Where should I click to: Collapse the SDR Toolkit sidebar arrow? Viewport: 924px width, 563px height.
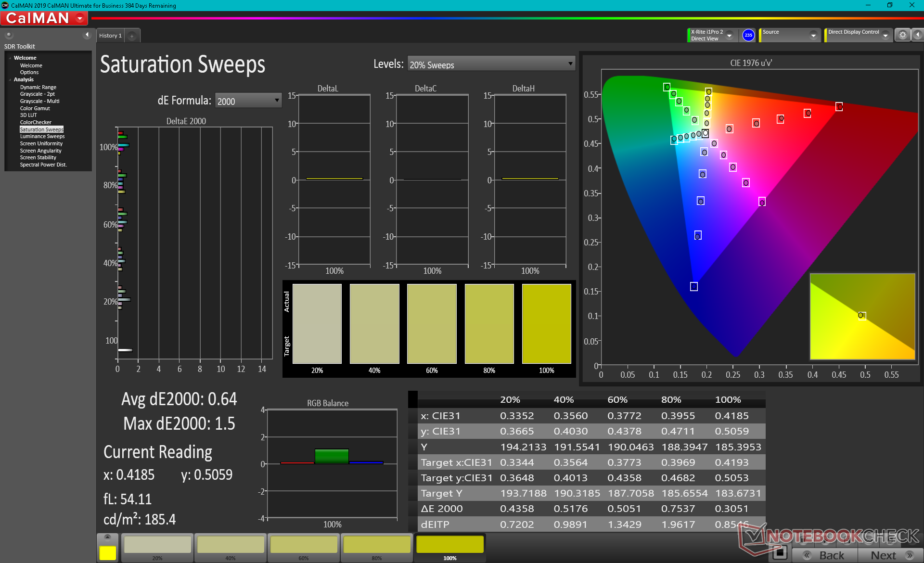coord(87,35)
